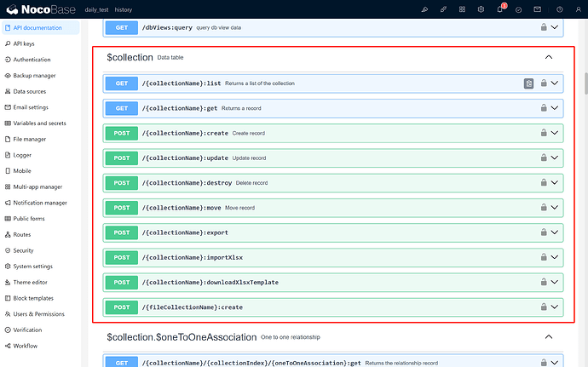Open the history top menu item

click(x=124, y=9)
